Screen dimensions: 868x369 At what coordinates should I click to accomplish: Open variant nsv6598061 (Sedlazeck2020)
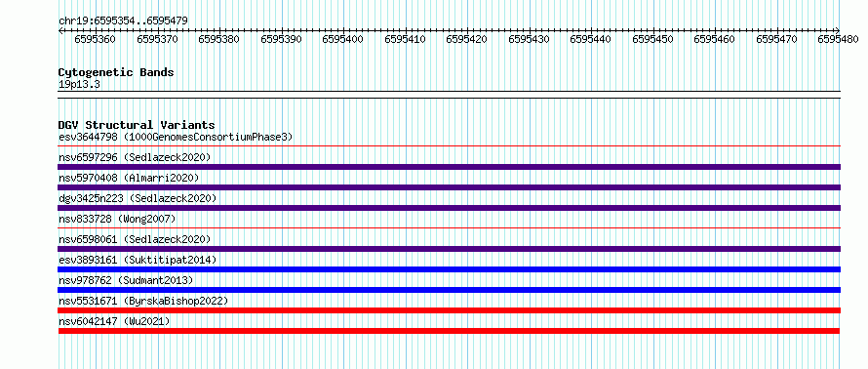135,239
